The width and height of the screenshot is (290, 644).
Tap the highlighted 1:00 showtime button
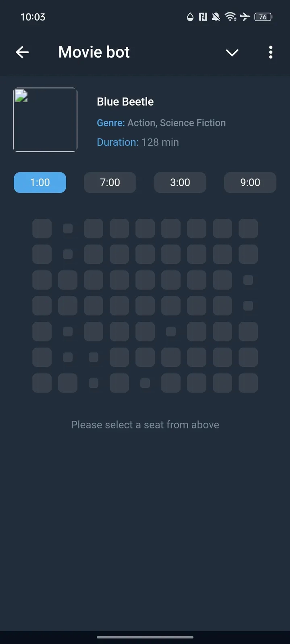[40, 183]
